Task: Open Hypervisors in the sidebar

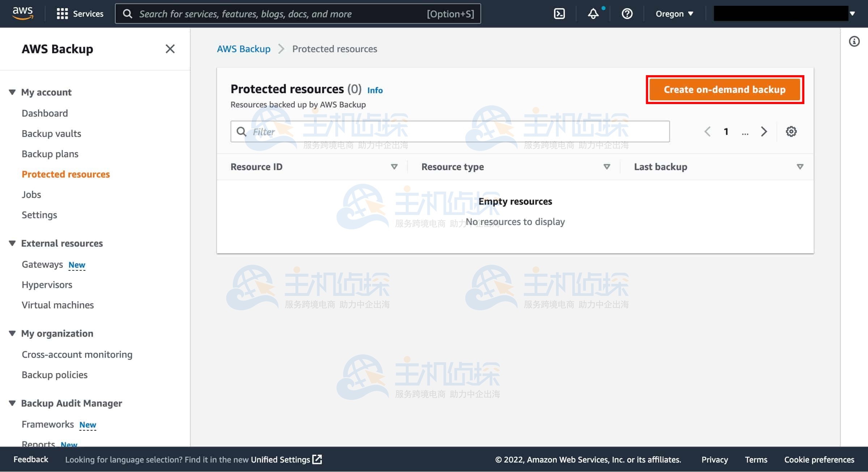Action: pos(47,285)
